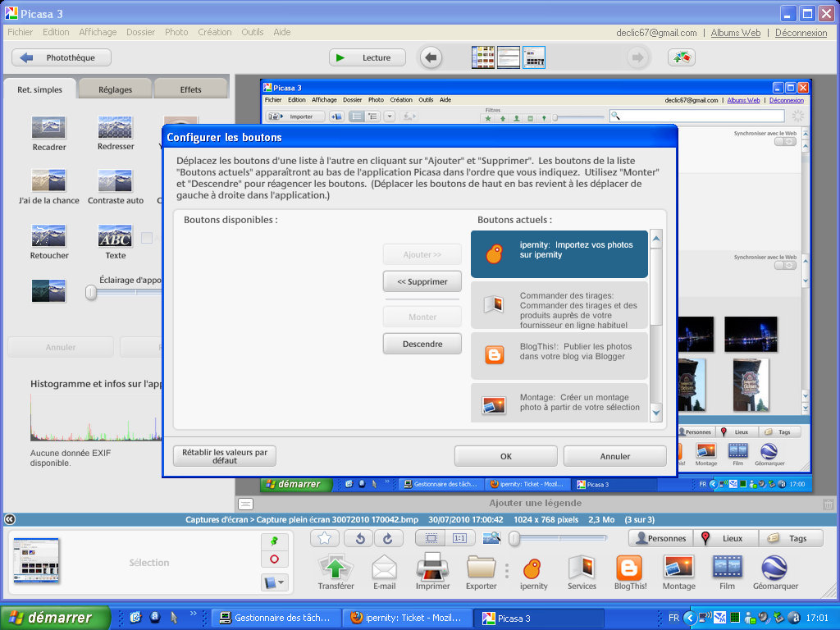This screenshot has height=630, width=840.
Task: Open the Retoucher tool
Action: click(x=48, y=235)
